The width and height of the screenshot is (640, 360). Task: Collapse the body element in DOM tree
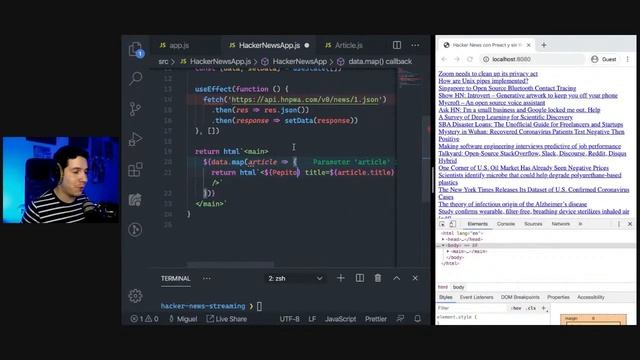click(x=443, y=245)
